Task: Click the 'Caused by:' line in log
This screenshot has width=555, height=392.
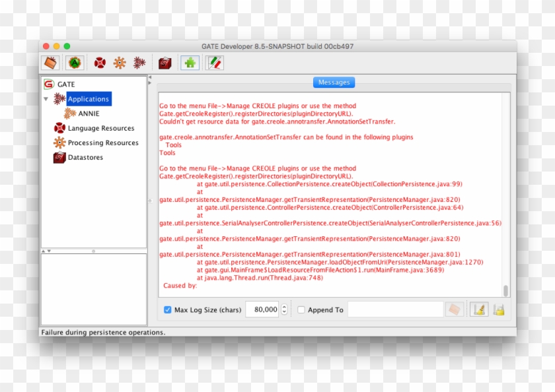Action: tap(180, 286)
